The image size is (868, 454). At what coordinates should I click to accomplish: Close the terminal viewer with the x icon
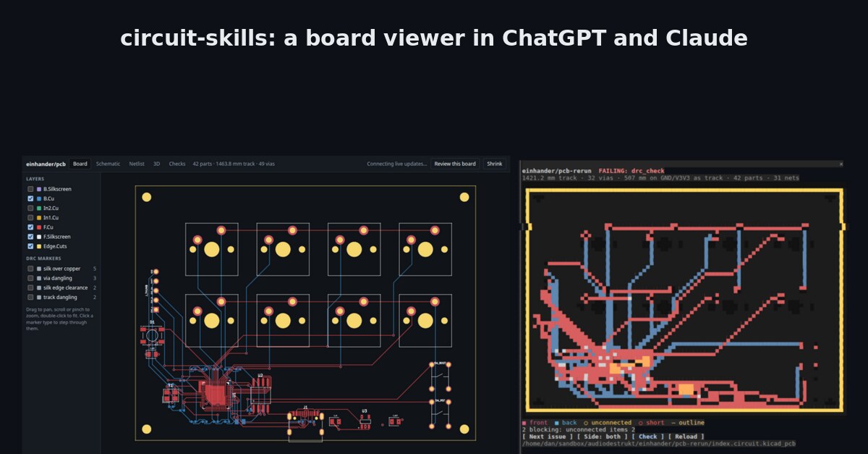[x=841, y=164]
